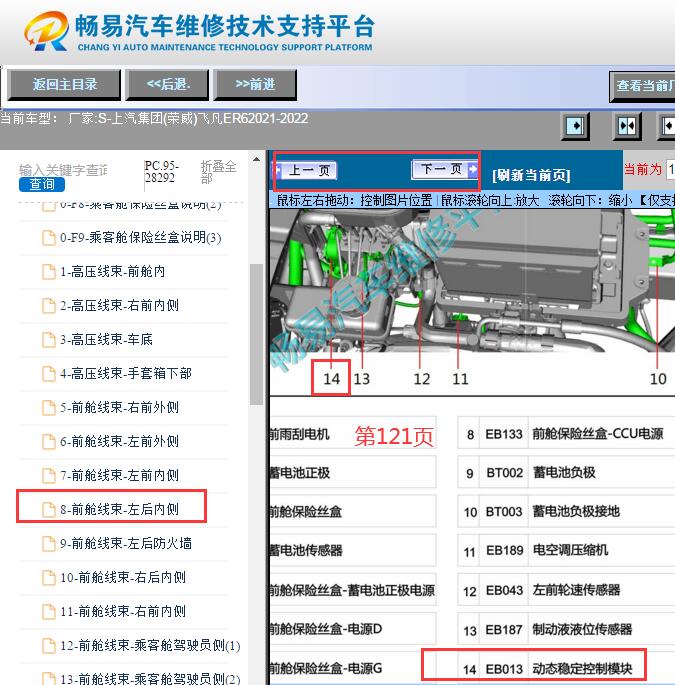675x685 pixels.
Task: Click the split-panels icon with two arrows
Action: coord(627,126)
